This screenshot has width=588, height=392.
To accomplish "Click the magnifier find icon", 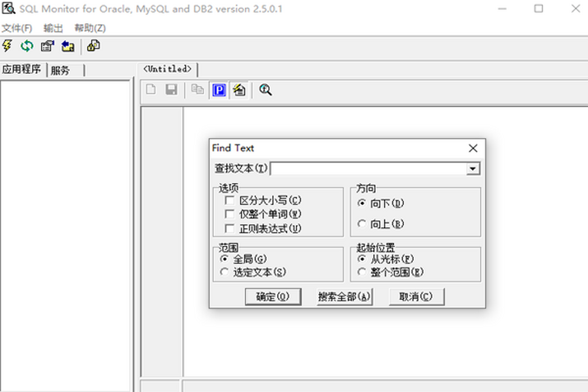I will pos(266,90).
